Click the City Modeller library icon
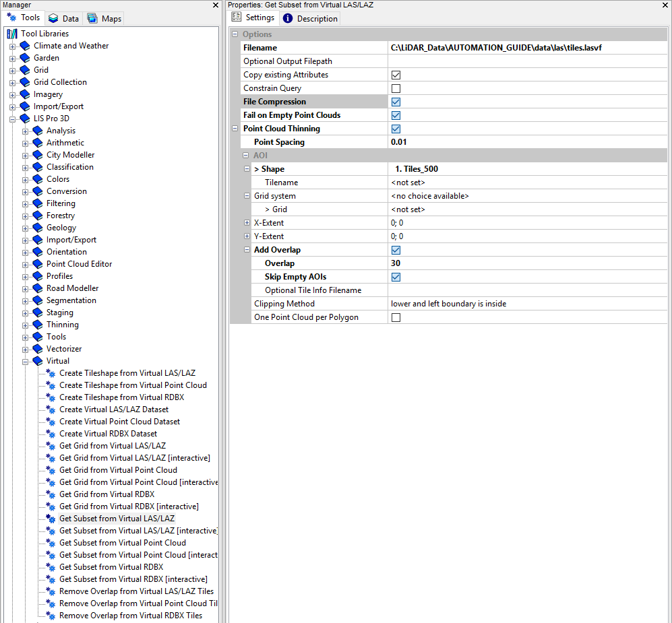The width and height of the screenshot is (672, 623). [x=38, y=155]
